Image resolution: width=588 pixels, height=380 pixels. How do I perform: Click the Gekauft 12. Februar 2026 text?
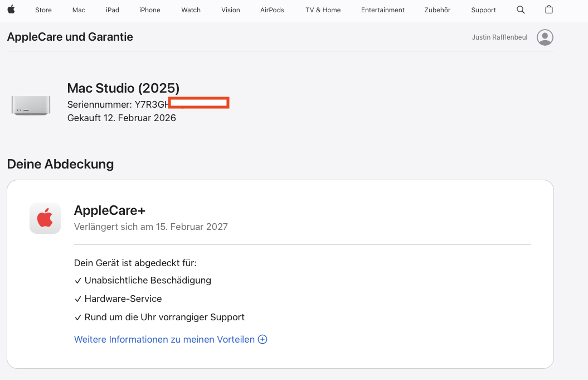122,118
